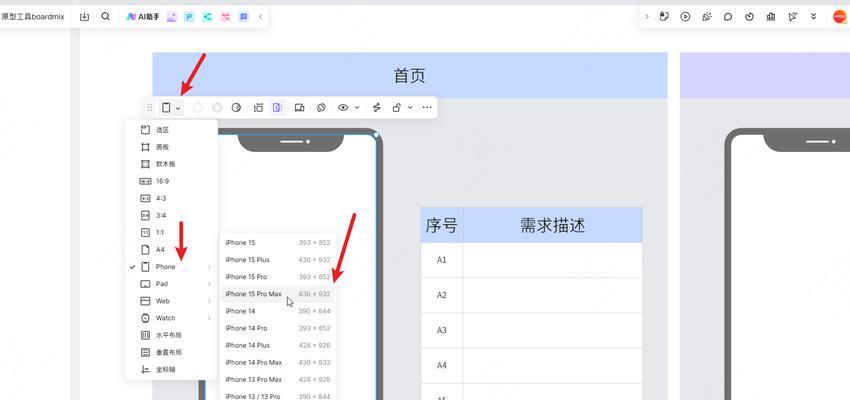This screenshot has width=850, height=400.
Task: Expand more tools with double chevron
Action: click(814, 17)
